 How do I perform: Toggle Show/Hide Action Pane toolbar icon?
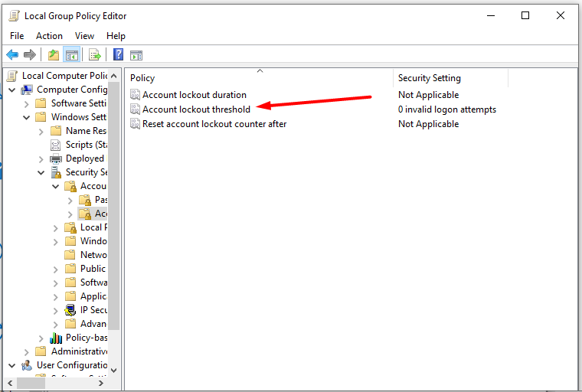pos(136,55)
